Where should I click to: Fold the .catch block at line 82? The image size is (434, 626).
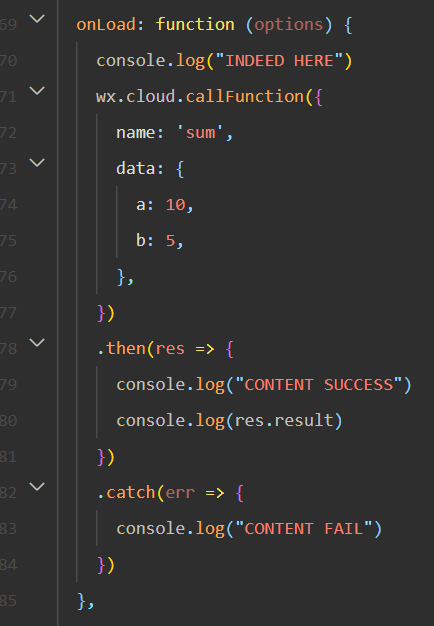tap(37, 487)
